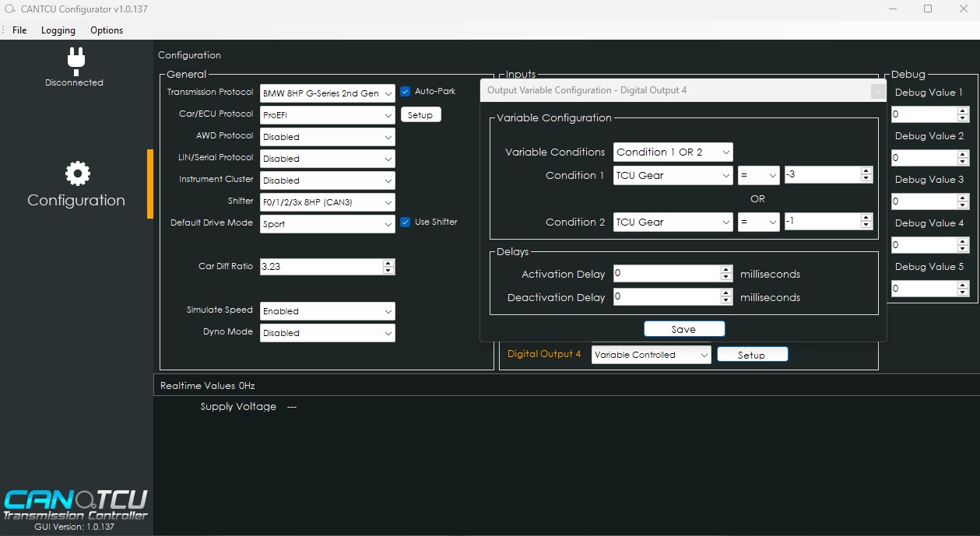Decrease Deactivation Delay with down arrow
Screen dimensions: 980x536
point(726,301)
